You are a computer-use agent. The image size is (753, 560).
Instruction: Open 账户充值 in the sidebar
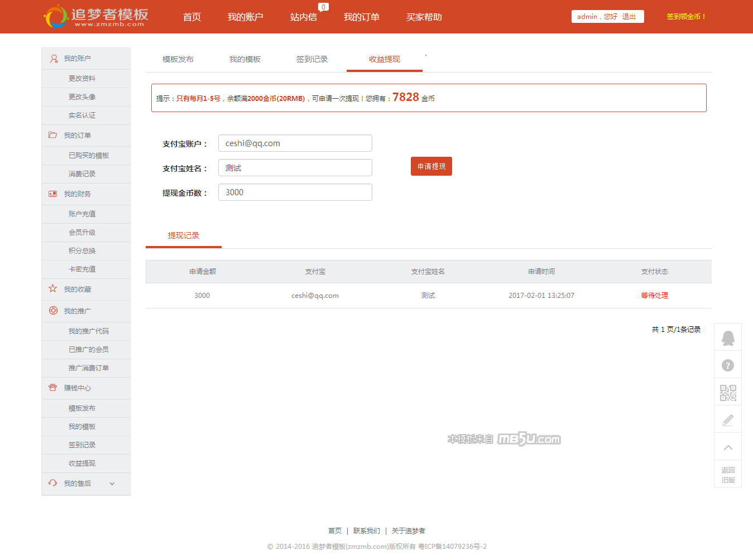82,214
